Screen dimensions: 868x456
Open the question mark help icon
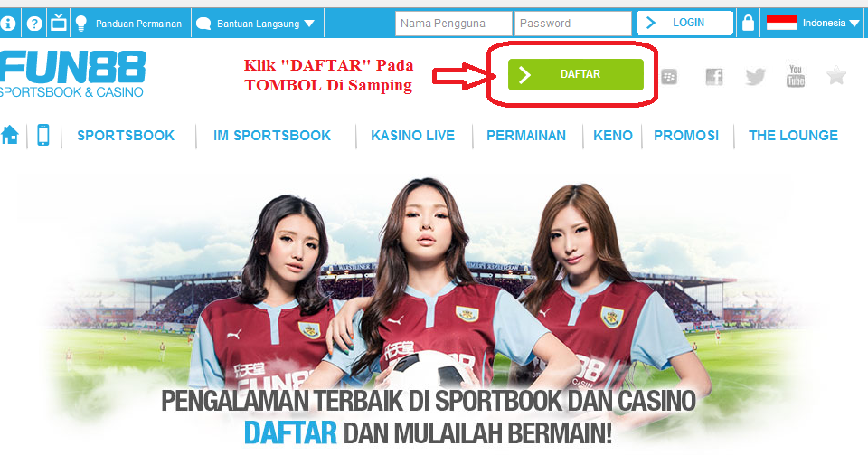(x=34, y=24)
